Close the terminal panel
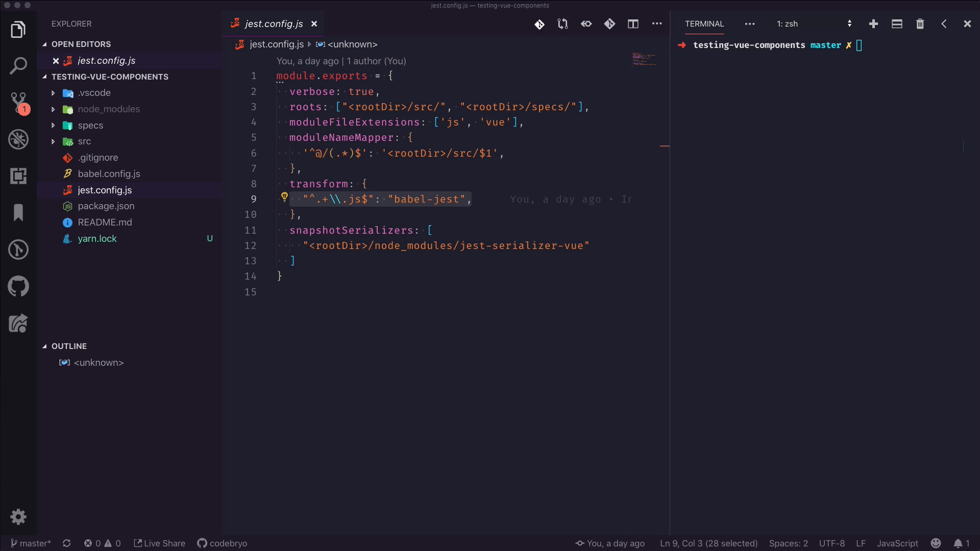This screenshot has width=980, height=551. [967, 24]
